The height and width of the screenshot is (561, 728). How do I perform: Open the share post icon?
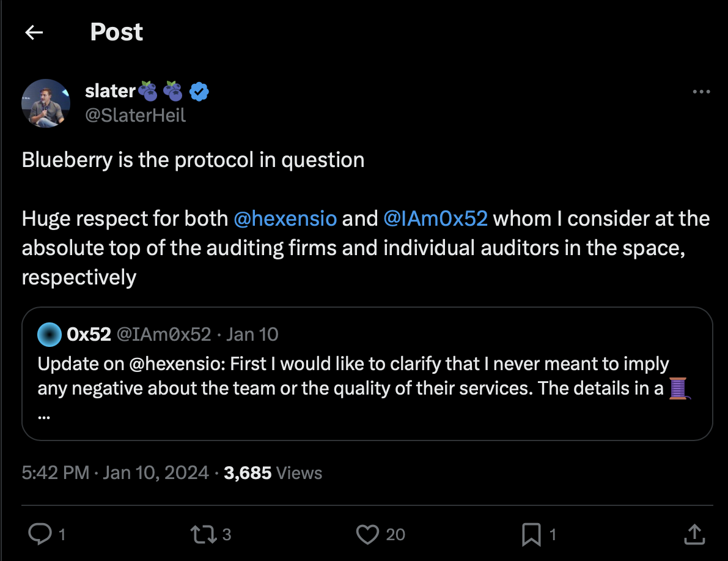[x=694, y=535]
